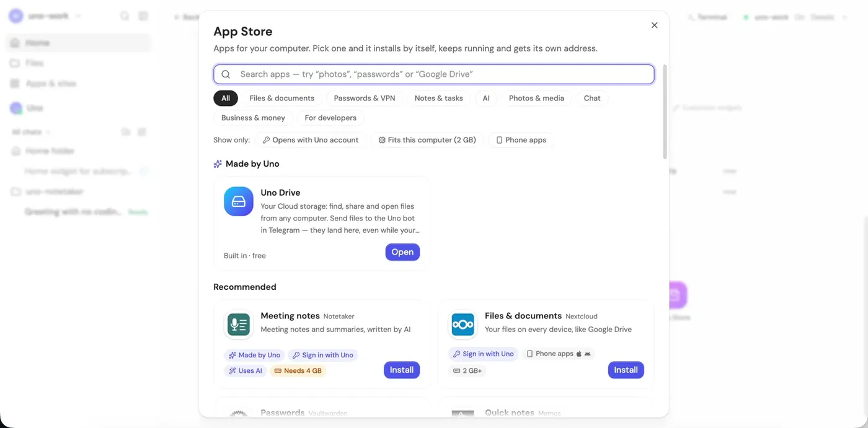Click Sign in with Uno tag on Meeting notes
The width and height of the screenshot is (868, 428).
(x=322, y=355)
